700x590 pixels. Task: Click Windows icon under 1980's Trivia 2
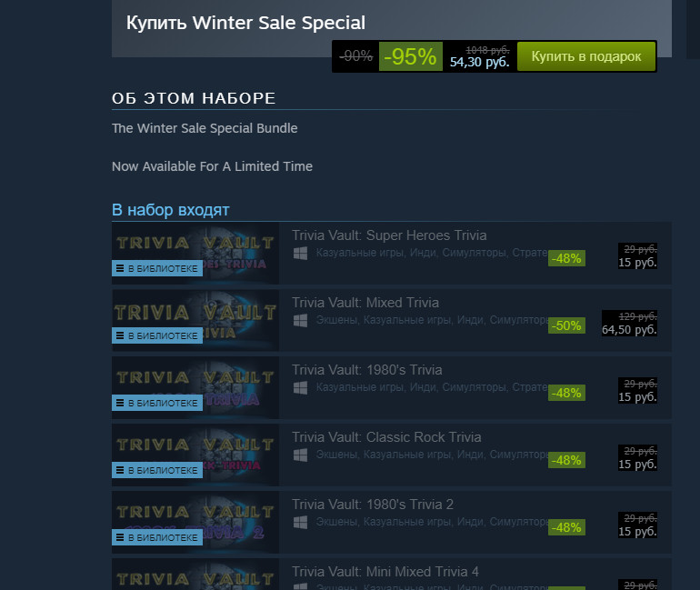point(300,523)
